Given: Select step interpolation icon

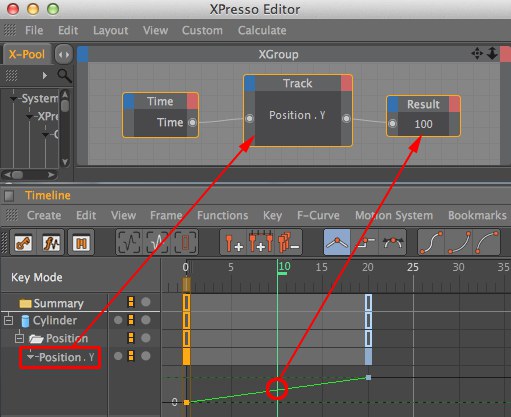Looking at the screenshot, I should (365, 242).
